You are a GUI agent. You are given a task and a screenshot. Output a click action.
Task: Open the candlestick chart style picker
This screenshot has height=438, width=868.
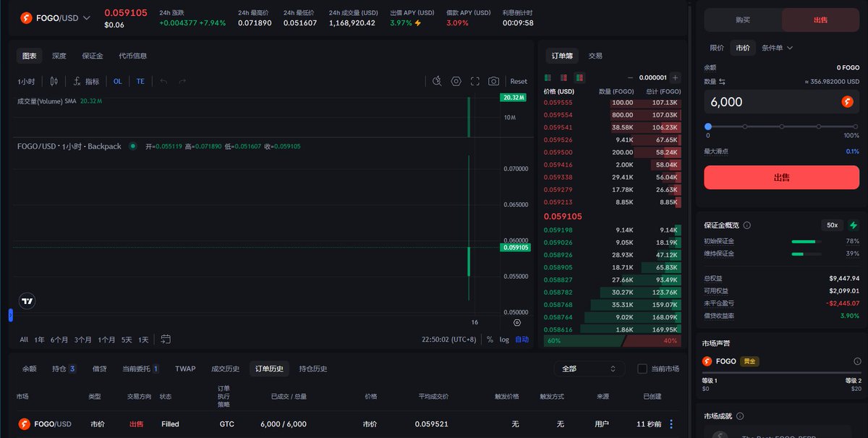(x=51, y=82)
